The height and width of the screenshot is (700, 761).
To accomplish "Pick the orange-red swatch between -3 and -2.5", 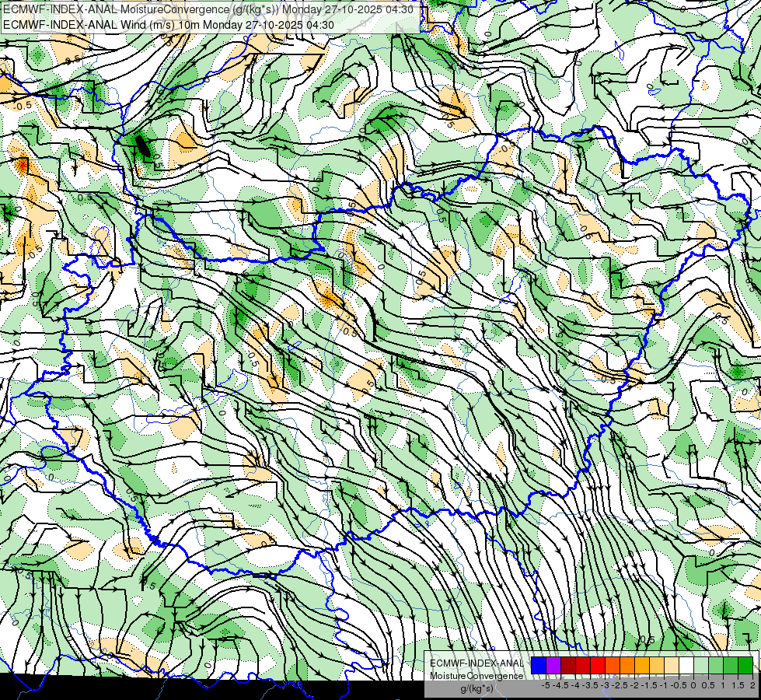I will (x=613, y=666).
